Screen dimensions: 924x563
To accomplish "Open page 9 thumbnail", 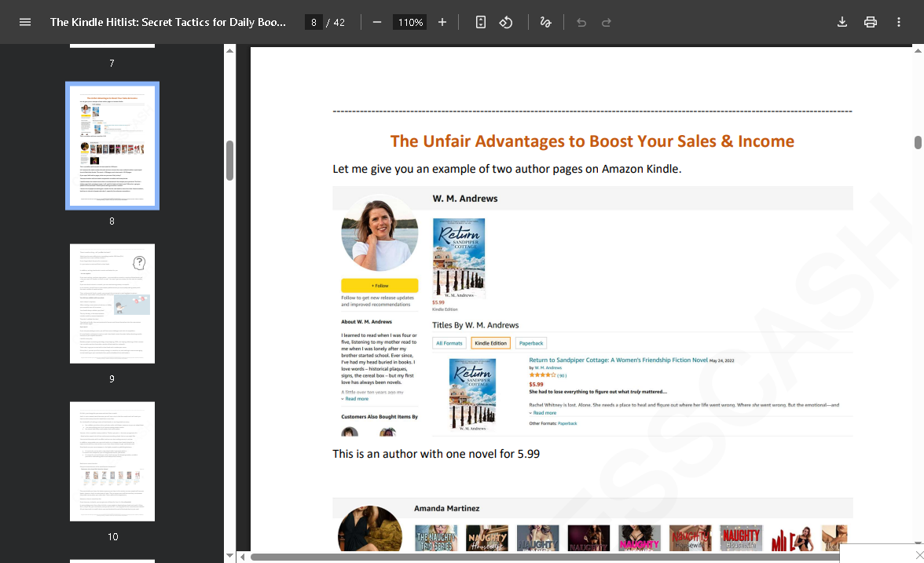I will (112, 304).
